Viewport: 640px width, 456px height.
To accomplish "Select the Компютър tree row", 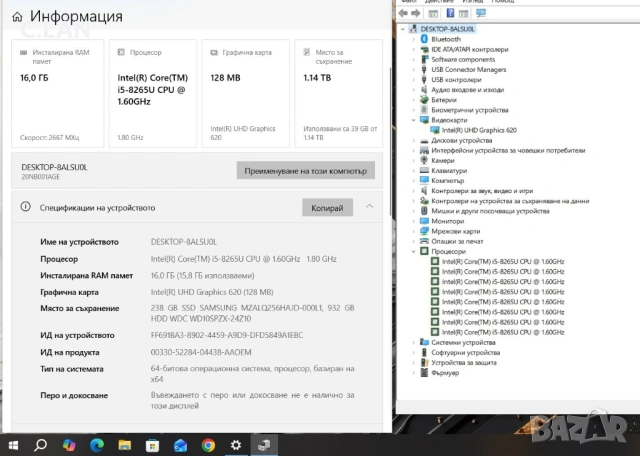I will click(x=447, y=180).
